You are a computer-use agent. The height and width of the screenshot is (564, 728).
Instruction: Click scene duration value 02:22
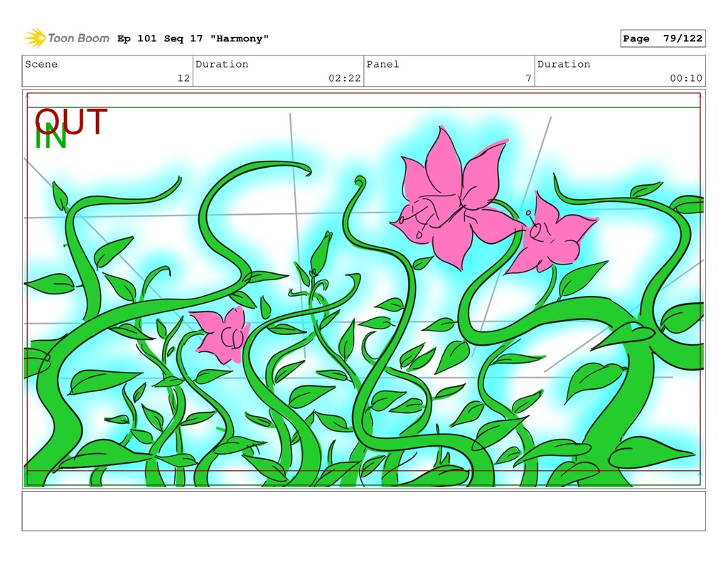coord(345,78)
